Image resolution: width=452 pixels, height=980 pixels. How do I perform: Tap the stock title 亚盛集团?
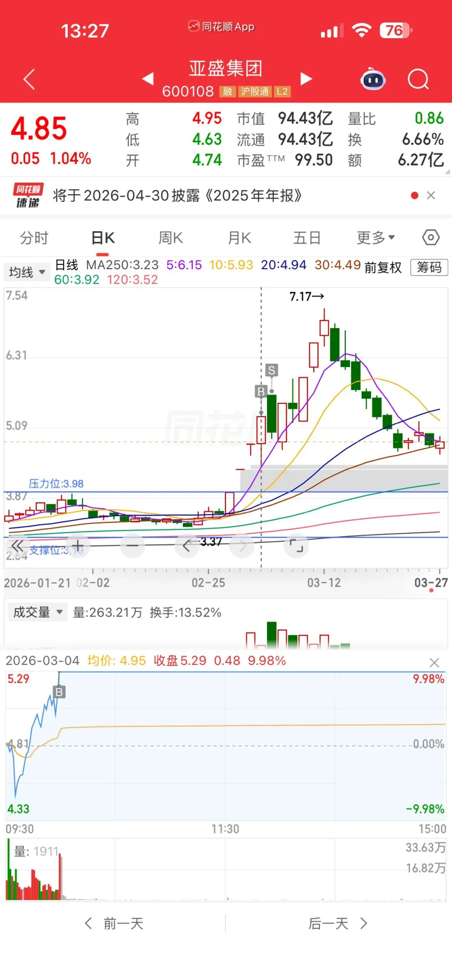tap(226, 69)
